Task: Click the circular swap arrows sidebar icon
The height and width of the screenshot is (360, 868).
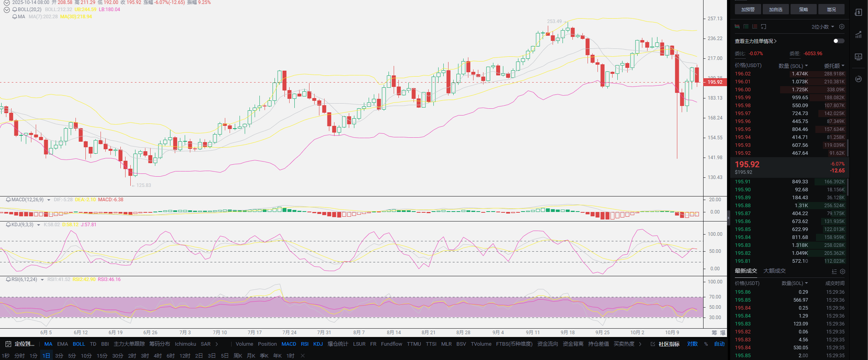Action: (858, 79)
